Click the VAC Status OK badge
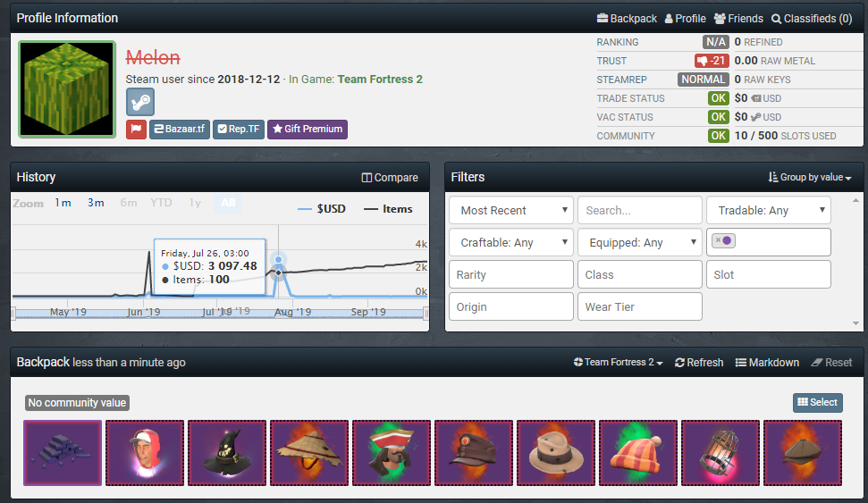Image resolution: width=868 pixels, height=503 pixels. [x=719, y=117]
